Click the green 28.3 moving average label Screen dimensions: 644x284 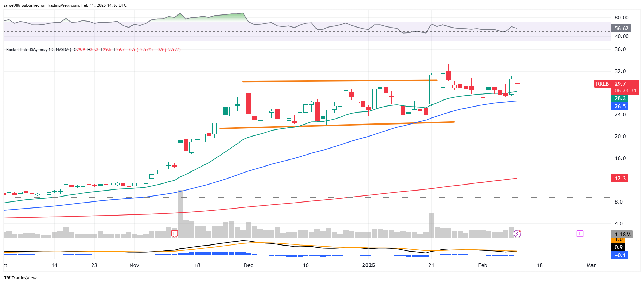tap(620, 98)
